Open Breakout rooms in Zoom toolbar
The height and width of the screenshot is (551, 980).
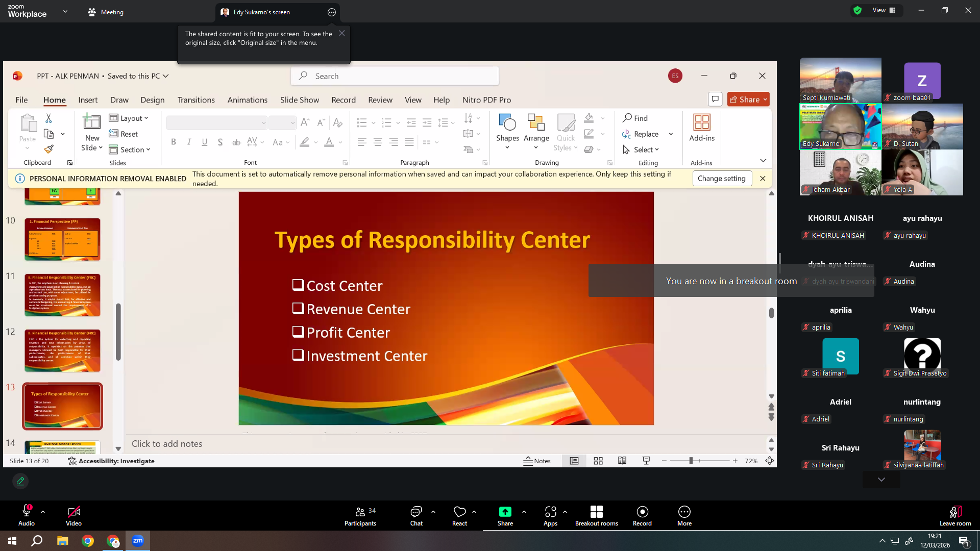[597, 516]
